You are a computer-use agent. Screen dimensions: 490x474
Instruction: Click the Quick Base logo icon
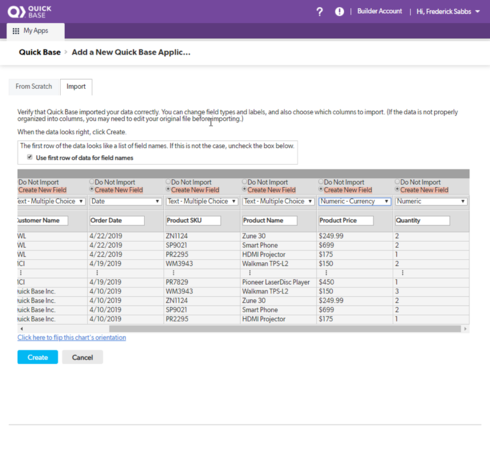(x=16, y=12)
